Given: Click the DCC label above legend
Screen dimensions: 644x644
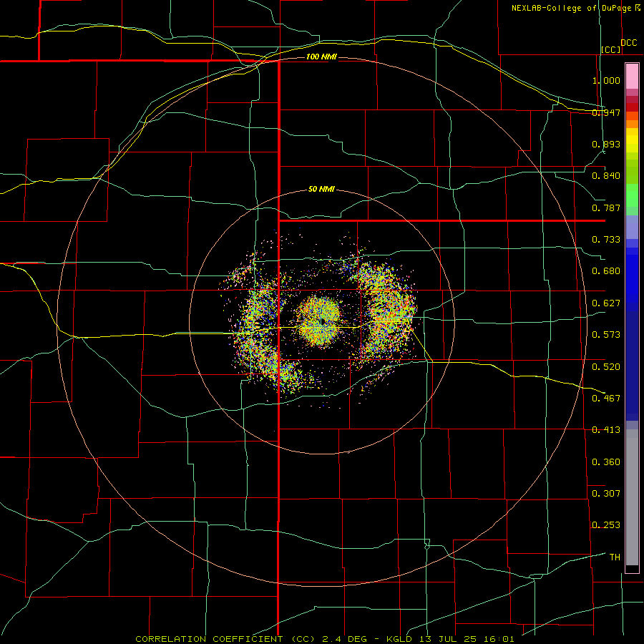Looking at the screenshot, I should [629, 43].
